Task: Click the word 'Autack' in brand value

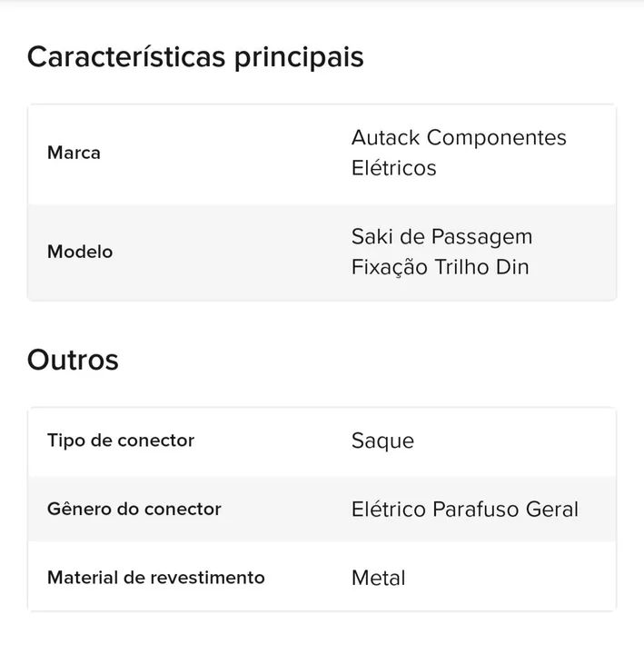Action: click(385, 138)
